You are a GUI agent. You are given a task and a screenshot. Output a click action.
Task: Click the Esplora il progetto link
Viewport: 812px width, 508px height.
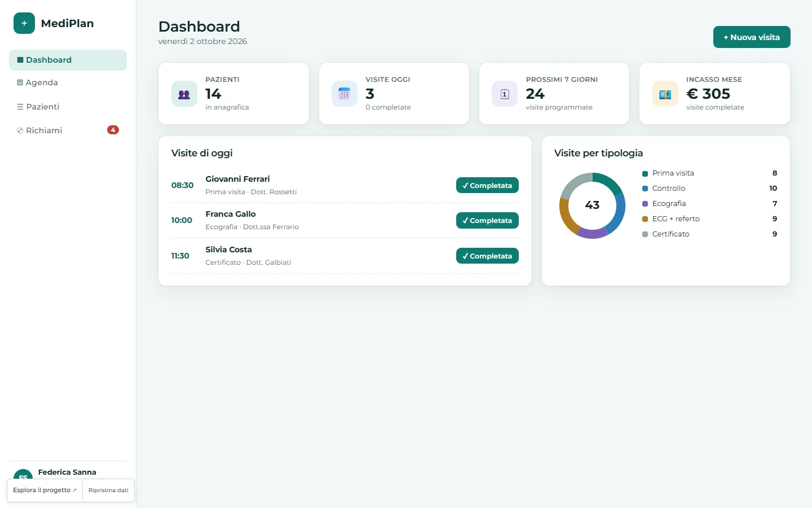pyautogui.click(x=45, y=490)
